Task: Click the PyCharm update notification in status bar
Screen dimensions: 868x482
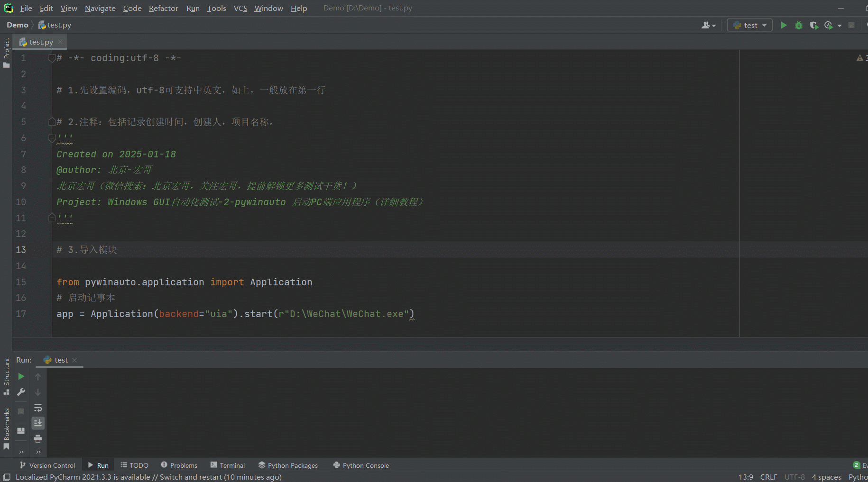Action: 148,477
